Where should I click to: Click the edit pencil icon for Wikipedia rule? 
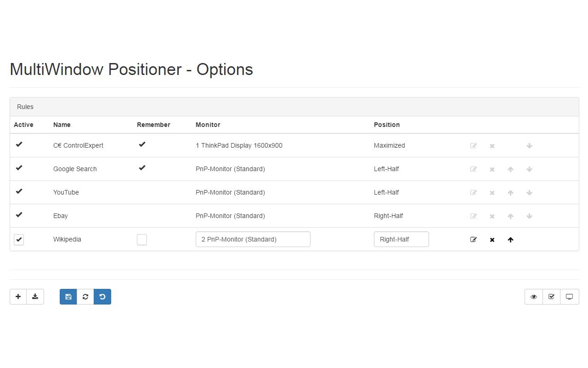coord(474,239)
